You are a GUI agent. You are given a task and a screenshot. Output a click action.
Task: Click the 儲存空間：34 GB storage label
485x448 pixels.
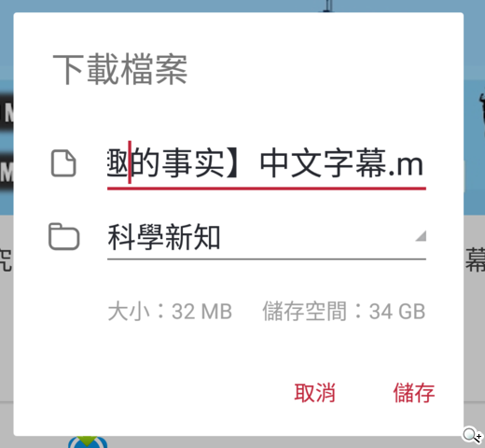[344, 311]
